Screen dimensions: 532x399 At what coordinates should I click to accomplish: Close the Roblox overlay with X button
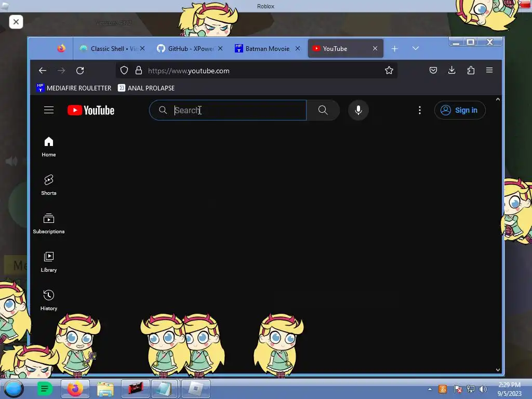pos(16,22)
